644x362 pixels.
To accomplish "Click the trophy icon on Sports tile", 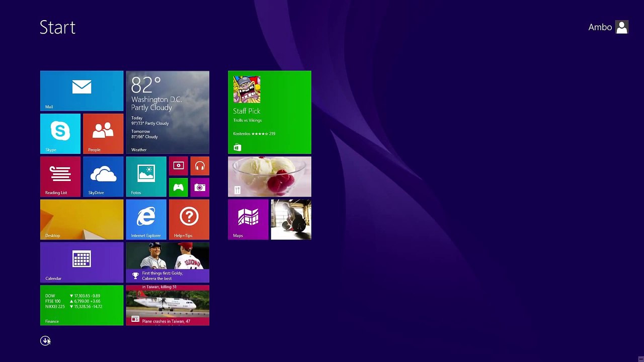I will (135, 276).
